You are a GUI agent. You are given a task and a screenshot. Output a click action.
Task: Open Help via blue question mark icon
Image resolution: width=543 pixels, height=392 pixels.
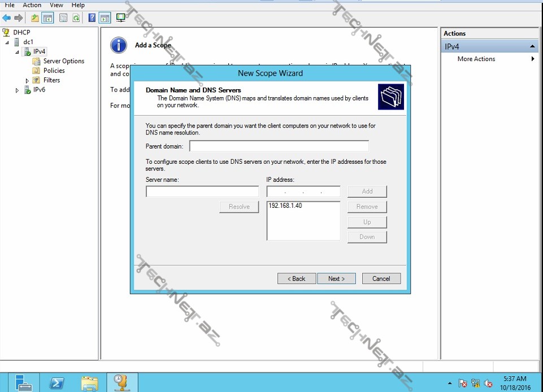coord(92,18)
